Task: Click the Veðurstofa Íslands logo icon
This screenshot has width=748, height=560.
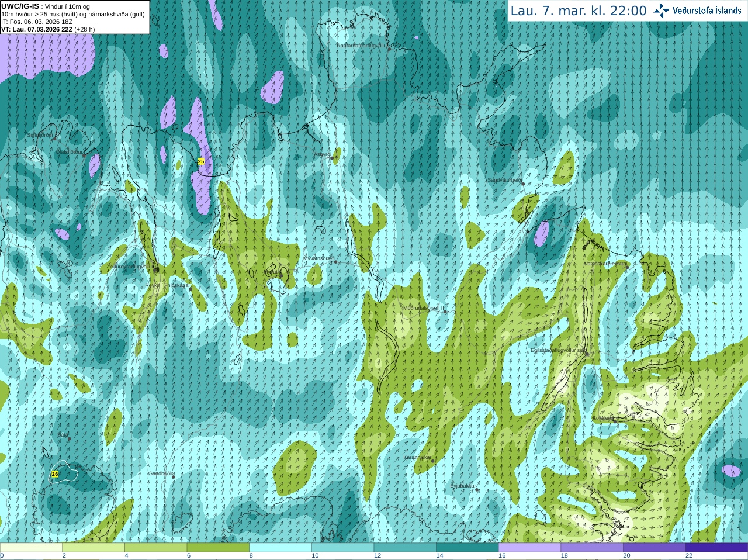Action: click(x=662, y=10)
